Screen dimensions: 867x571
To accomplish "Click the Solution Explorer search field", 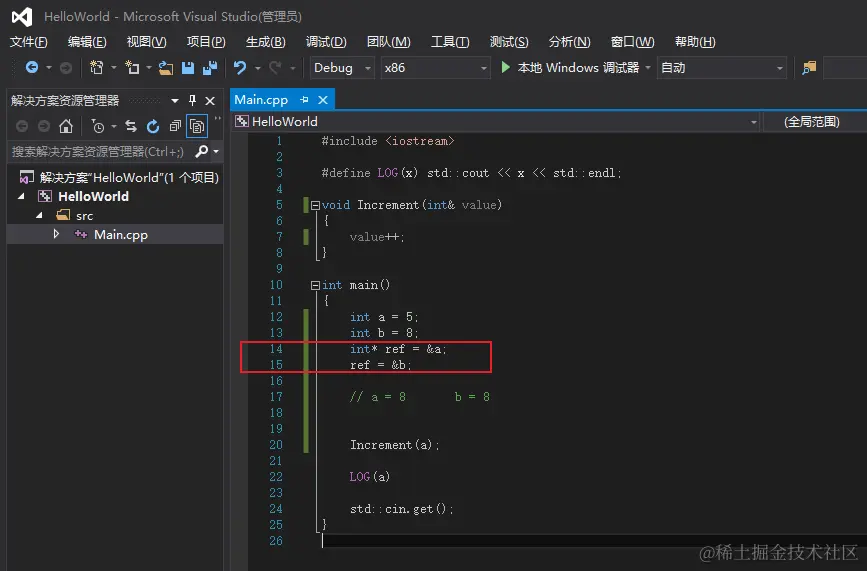I will pyautogui.click(x=101, y=151).
